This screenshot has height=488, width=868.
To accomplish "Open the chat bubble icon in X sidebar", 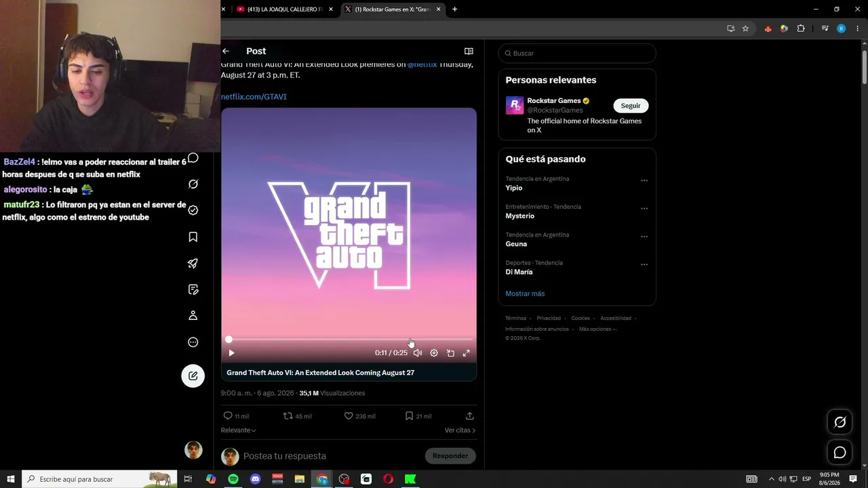I will pos(193,158).
